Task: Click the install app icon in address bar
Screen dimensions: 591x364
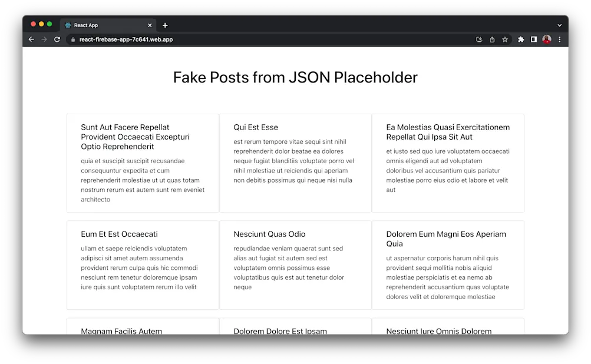Action: tap(479, 39)
